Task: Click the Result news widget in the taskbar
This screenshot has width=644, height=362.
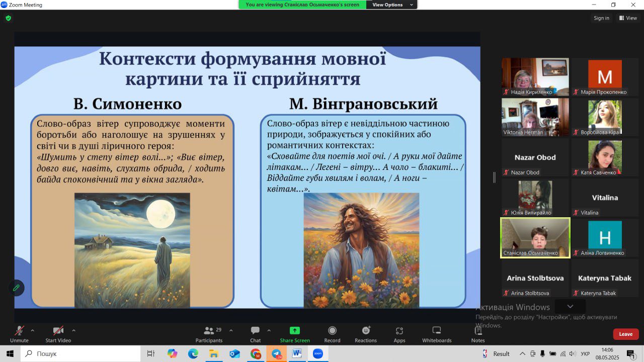Action: (x=496, y=353)
